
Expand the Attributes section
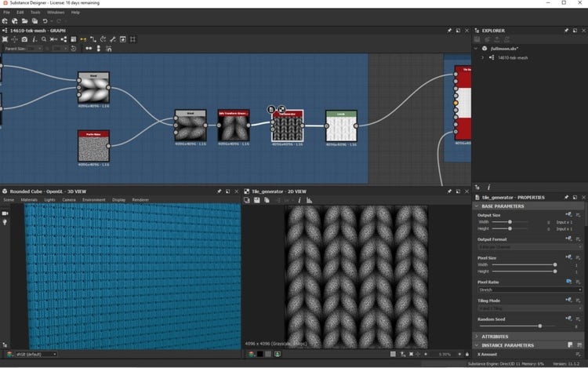[477, 337]
